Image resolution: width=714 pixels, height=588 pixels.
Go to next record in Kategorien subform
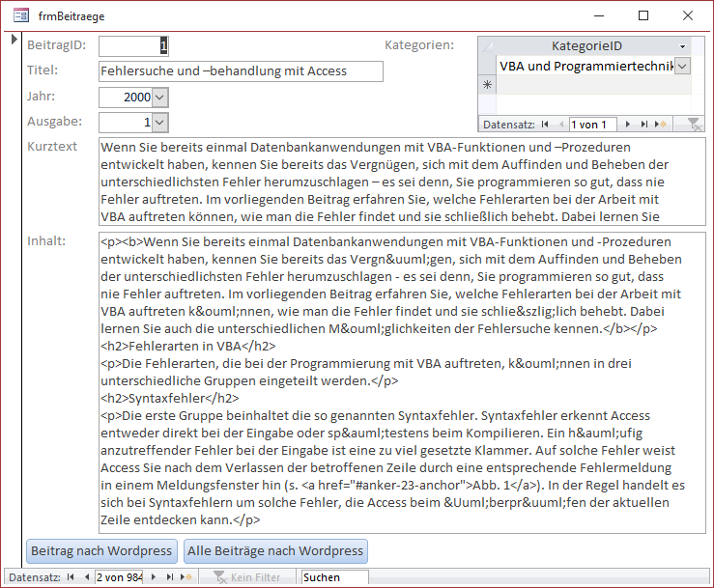[x=627, y=124]
